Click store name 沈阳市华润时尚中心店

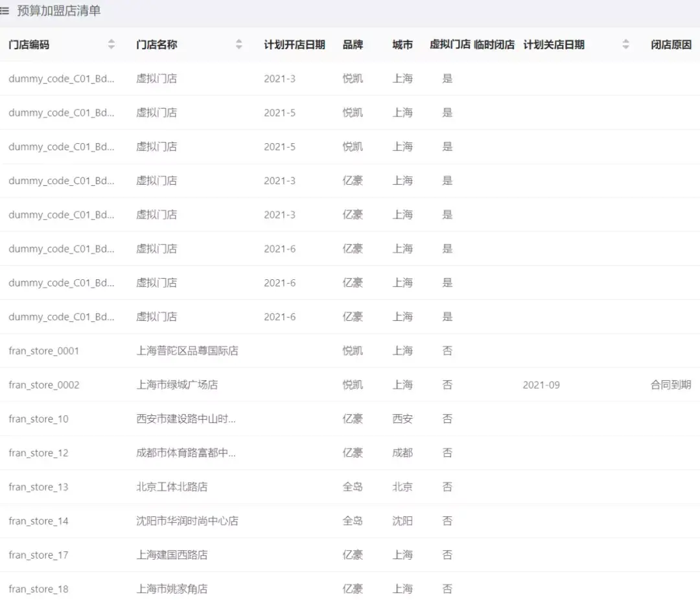tap(187, 521)
